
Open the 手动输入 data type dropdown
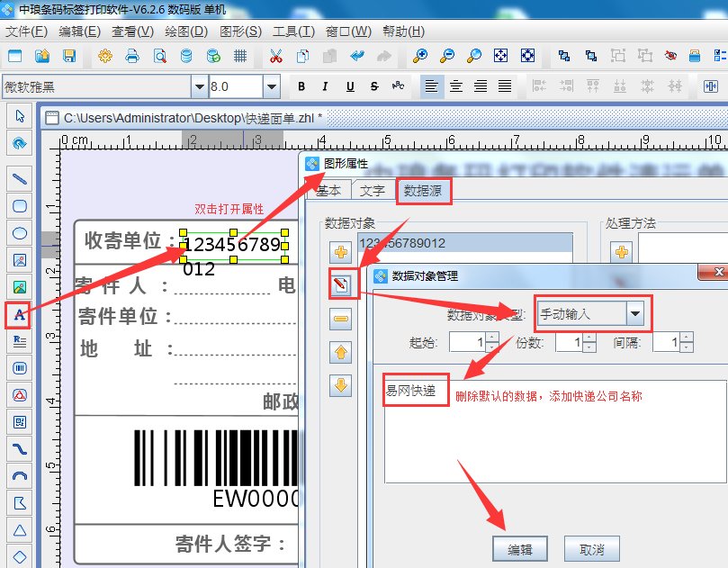pos(635,313)
